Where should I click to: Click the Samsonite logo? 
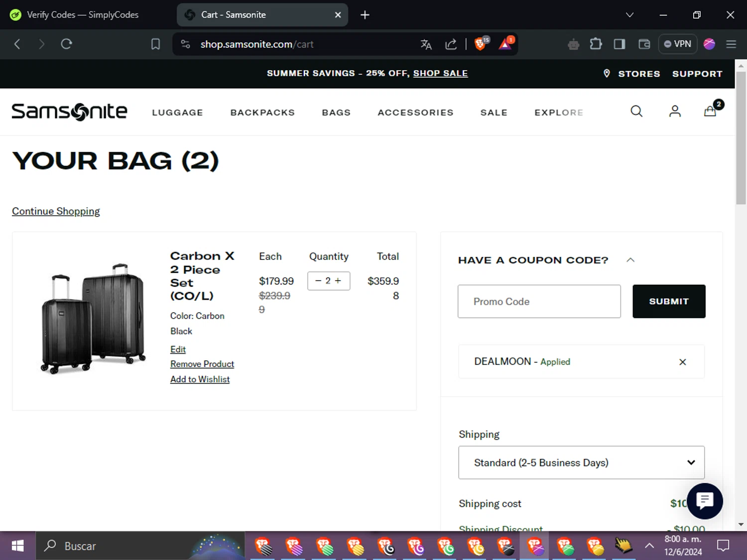pos(69,112)
